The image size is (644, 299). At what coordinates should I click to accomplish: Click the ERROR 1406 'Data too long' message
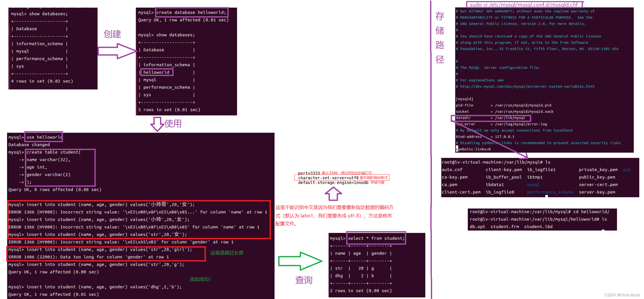click(89, 257)
